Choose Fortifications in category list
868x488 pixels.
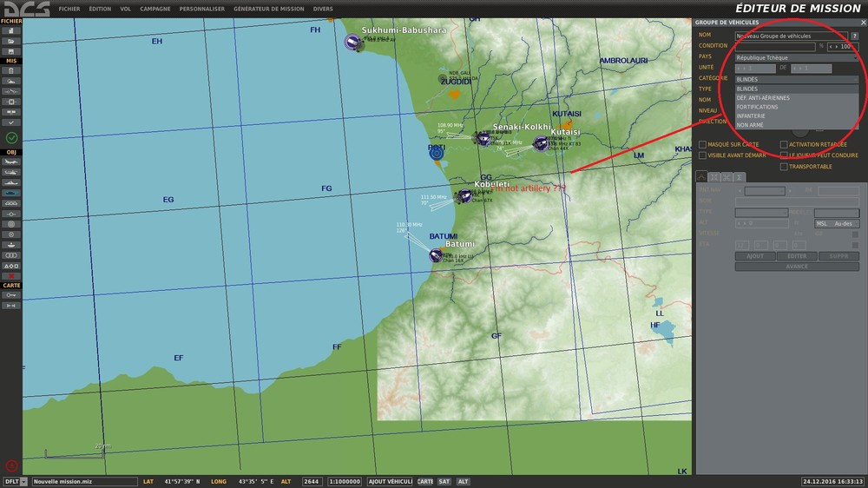pyautogui.click(x=797, y=107)
